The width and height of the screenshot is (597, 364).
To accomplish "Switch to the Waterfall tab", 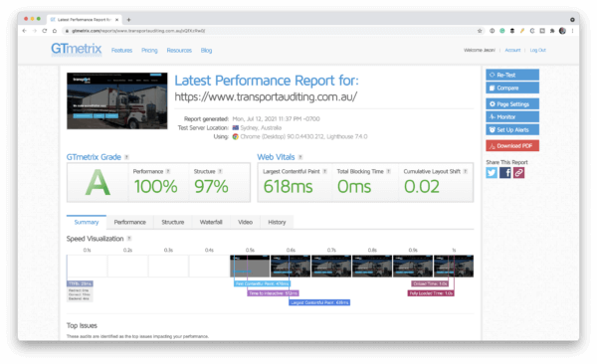I will point(211,222).
